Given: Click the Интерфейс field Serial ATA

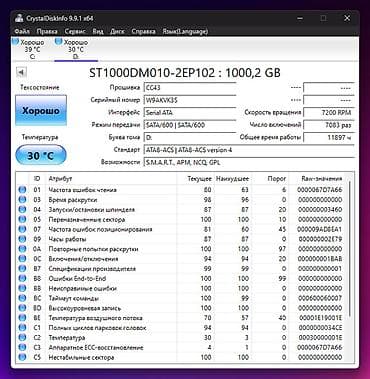Looking at the screenshot, I should [190, 113].
